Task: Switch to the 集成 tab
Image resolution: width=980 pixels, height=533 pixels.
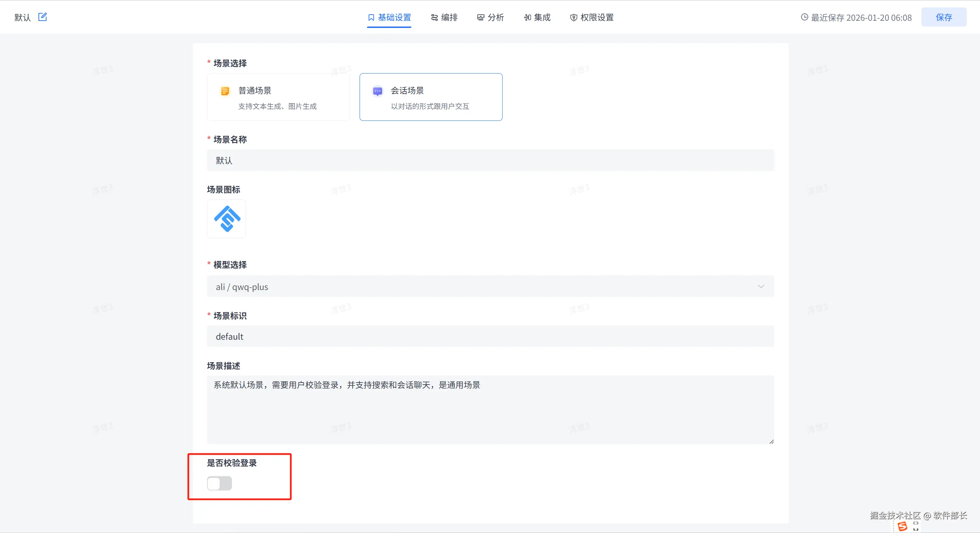Action: click(x=537, y=17)
